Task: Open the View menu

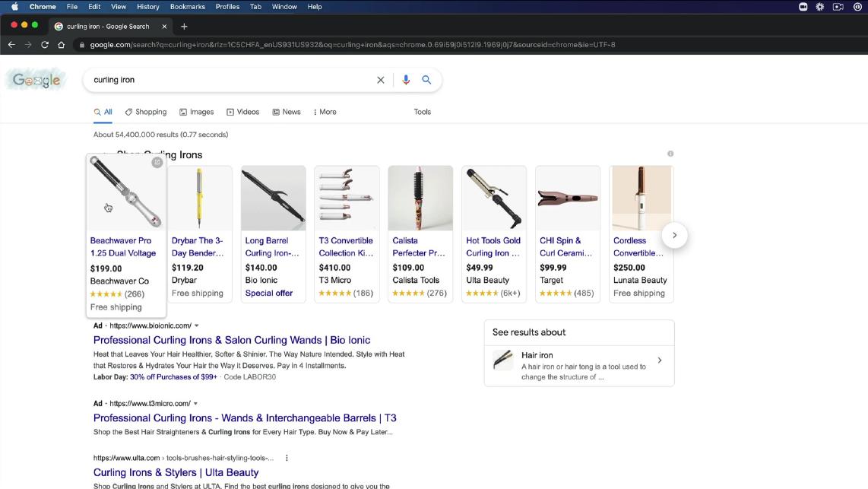Action: click(119, 7)
